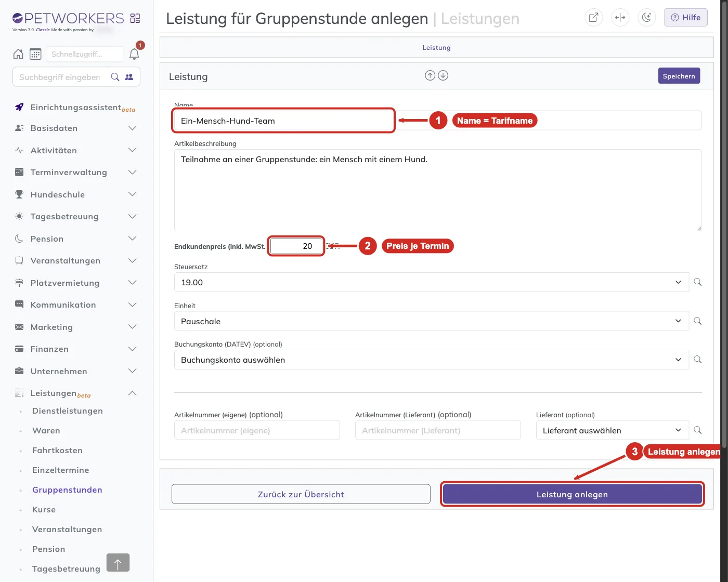Open the app grid icon beside PETWORKERS logo
728x582 pixels.
[135, 18]
